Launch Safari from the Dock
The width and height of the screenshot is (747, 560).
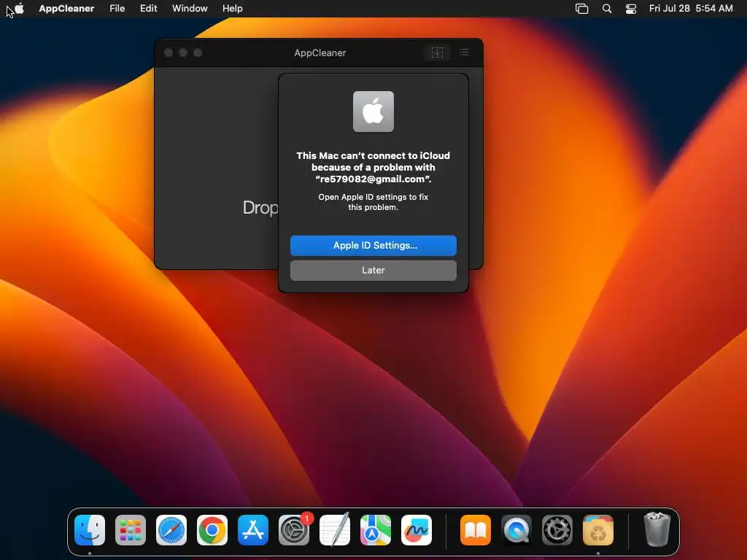click(x=171, y=530)
